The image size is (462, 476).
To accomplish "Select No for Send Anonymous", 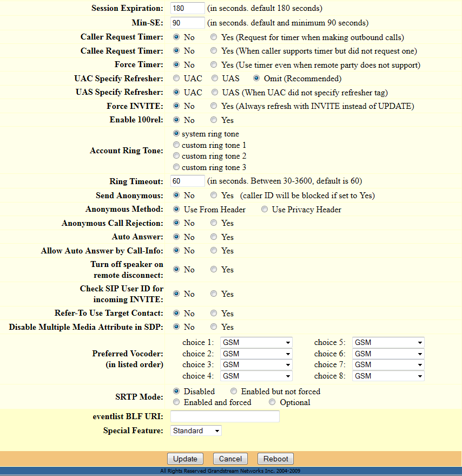I will [176, 195].
